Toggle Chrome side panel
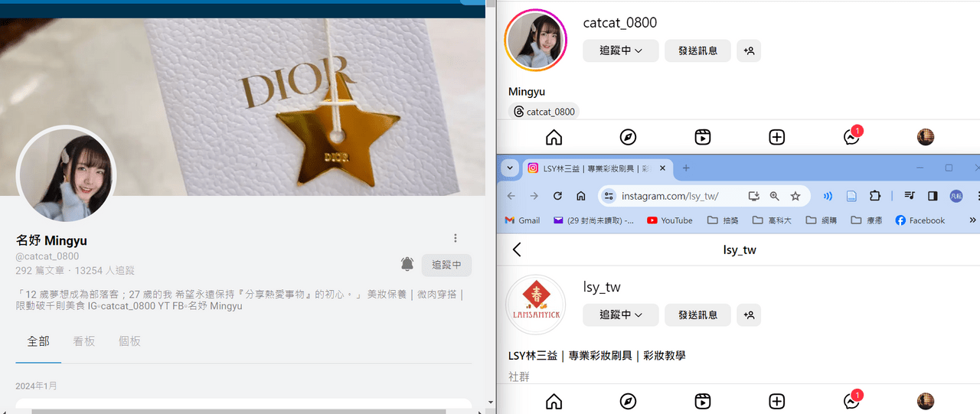Viewport: 980px width, 414px height. tap(933, 196)
